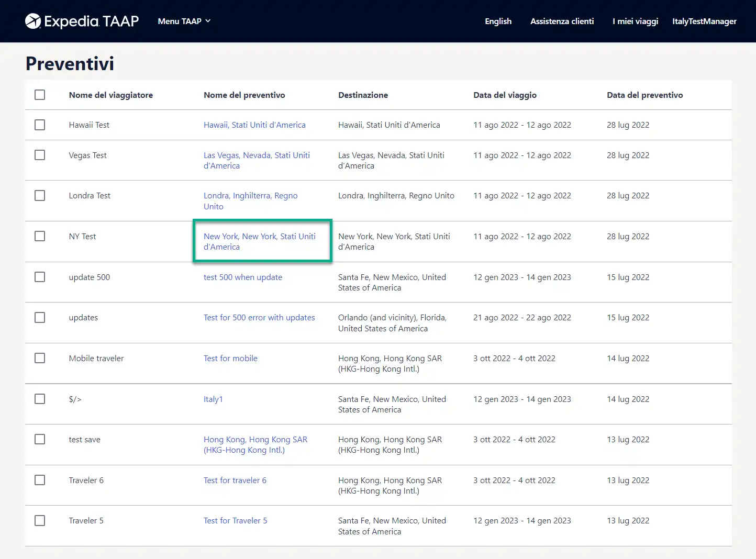Click the 'Nome del viaggiatore' column header

click(111, 95)
